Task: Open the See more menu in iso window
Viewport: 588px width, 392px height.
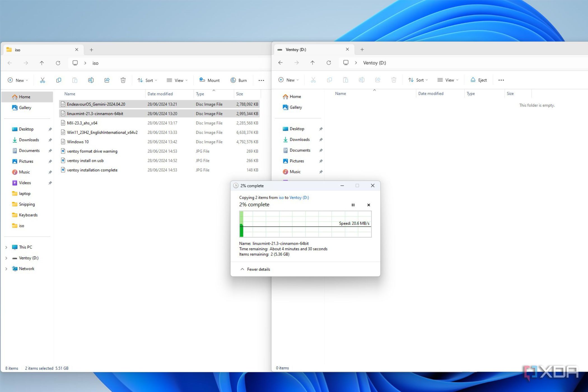Action: tap(261, 80)
